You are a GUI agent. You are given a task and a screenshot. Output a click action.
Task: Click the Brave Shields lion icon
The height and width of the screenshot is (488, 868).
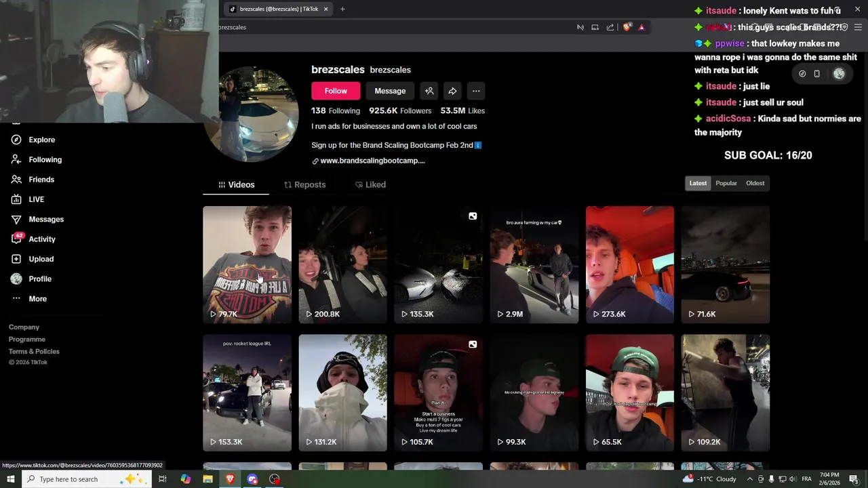point(627,27)
